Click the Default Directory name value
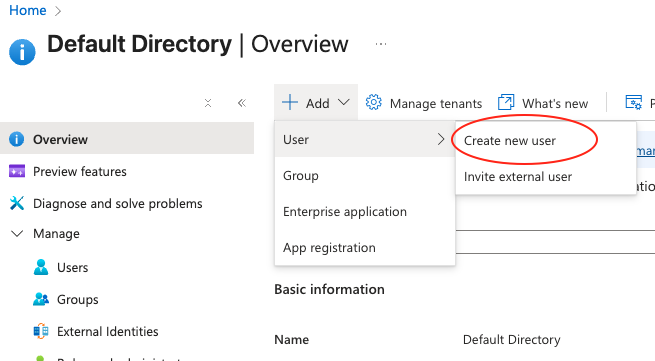The height and width of the screenshot is (361, 655). (x=512, y=340)
